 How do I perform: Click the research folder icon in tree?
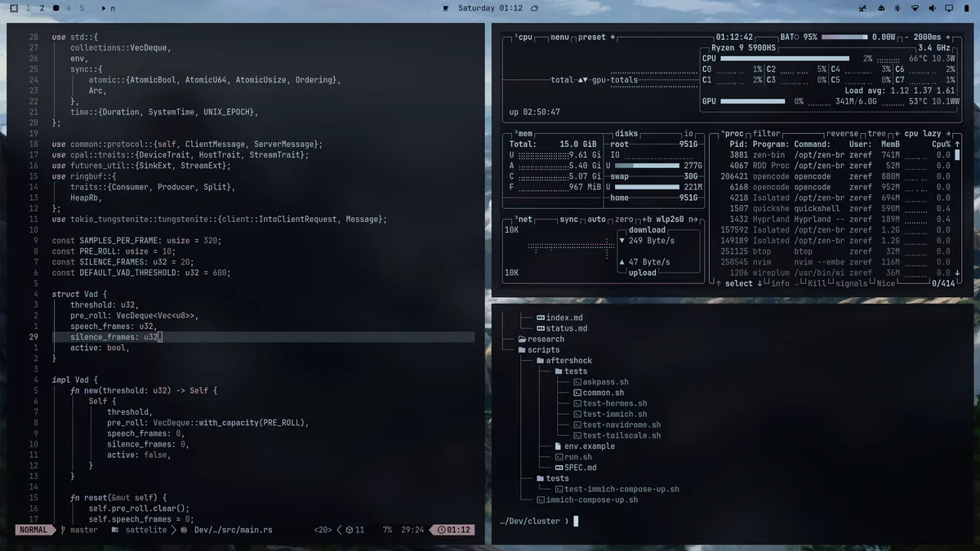523,339
